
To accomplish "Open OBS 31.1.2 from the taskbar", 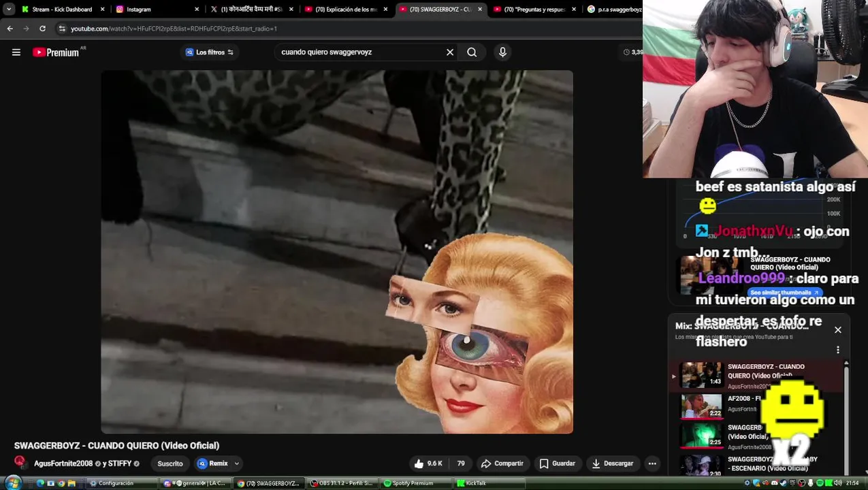I will 342,483.
